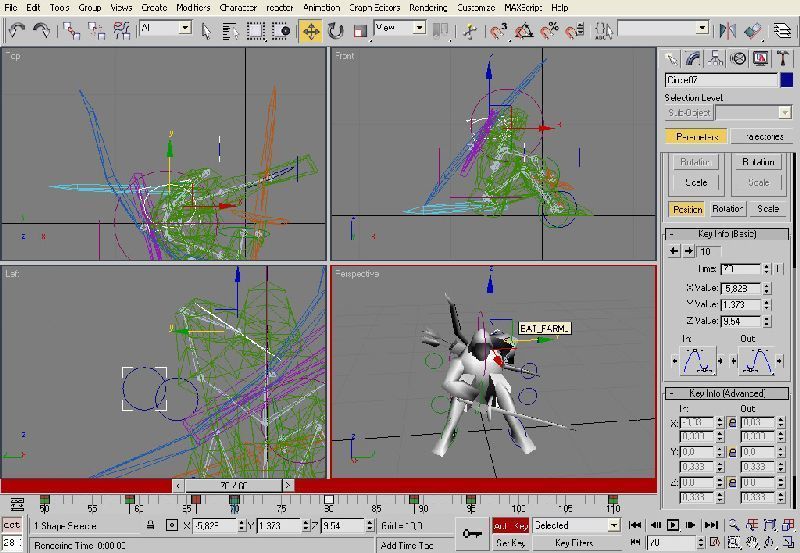
Task: Click the Parameters button in Motion panel
Action: click(696, 137)
